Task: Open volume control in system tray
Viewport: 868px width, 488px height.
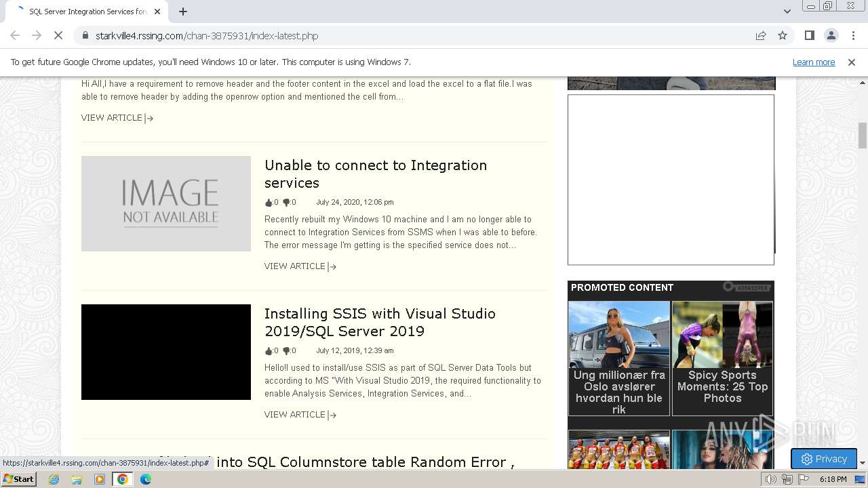Action: 771,479
